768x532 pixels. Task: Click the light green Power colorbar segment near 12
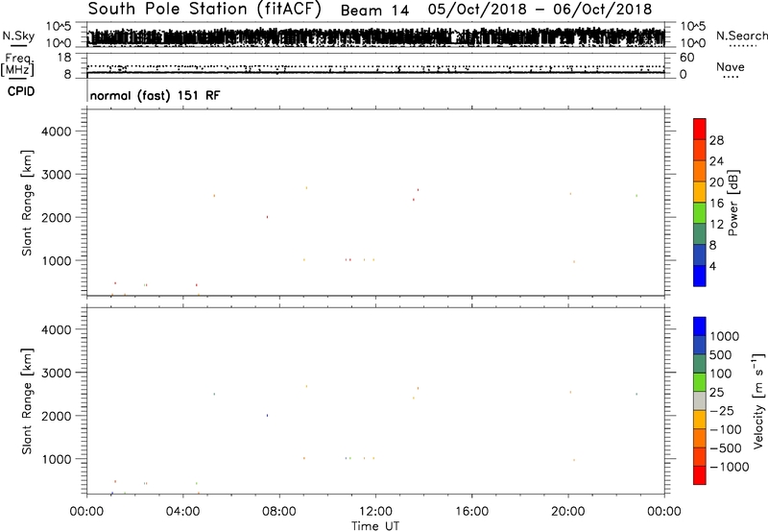pyautogui.click(x=700, y=213)
